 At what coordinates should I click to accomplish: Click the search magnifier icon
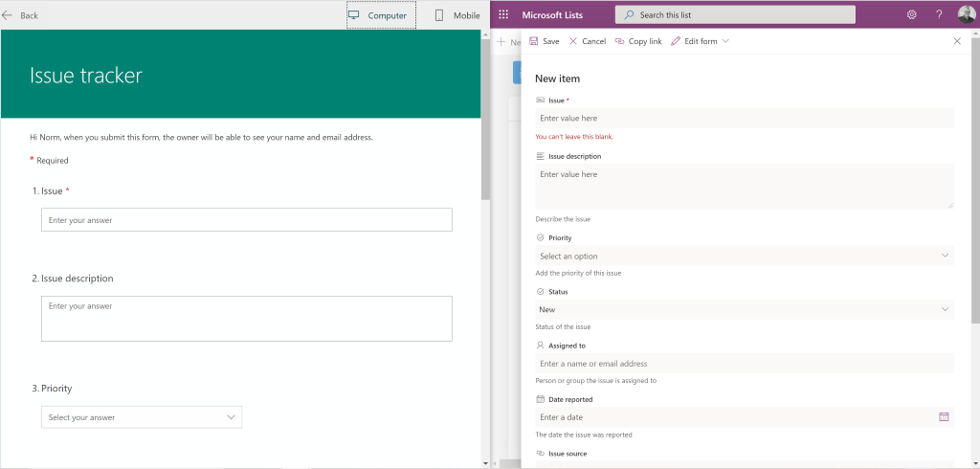(x=630, y=14)
